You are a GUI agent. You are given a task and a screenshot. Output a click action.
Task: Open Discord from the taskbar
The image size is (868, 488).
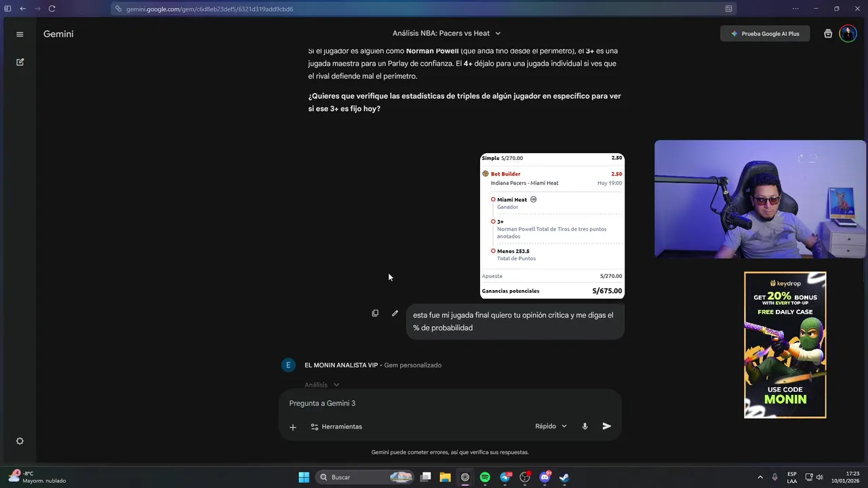[545, 477]
